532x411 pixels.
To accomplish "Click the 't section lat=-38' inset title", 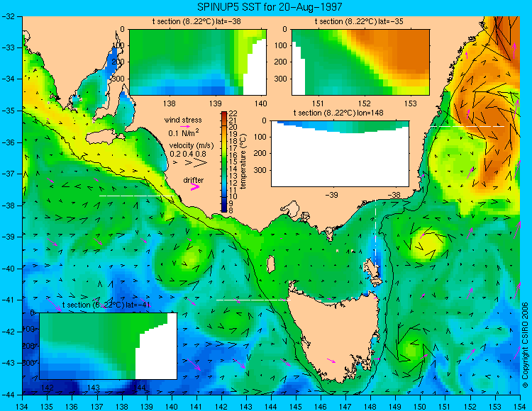I will [196, 21].
